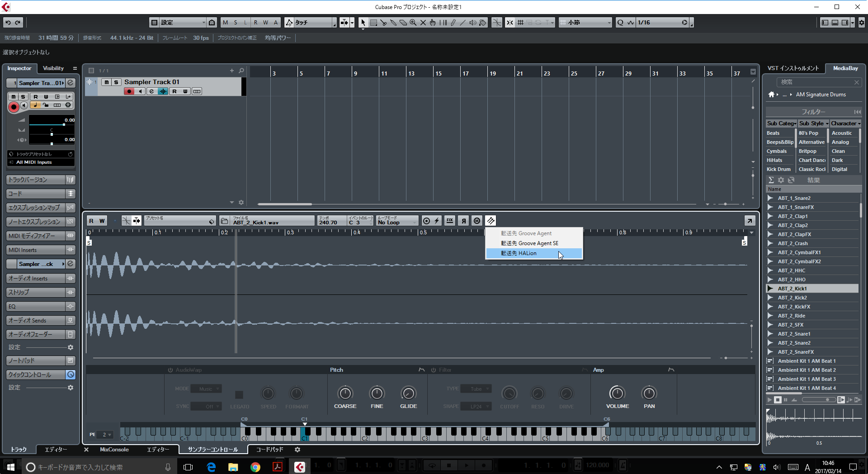Open Chrome from the Windows taskbar
868x474 pixels.
[255, 467]
